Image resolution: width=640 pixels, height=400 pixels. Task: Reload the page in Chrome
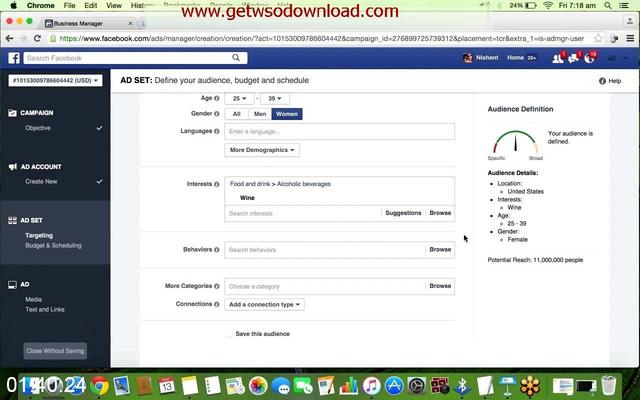pos(37,38)
